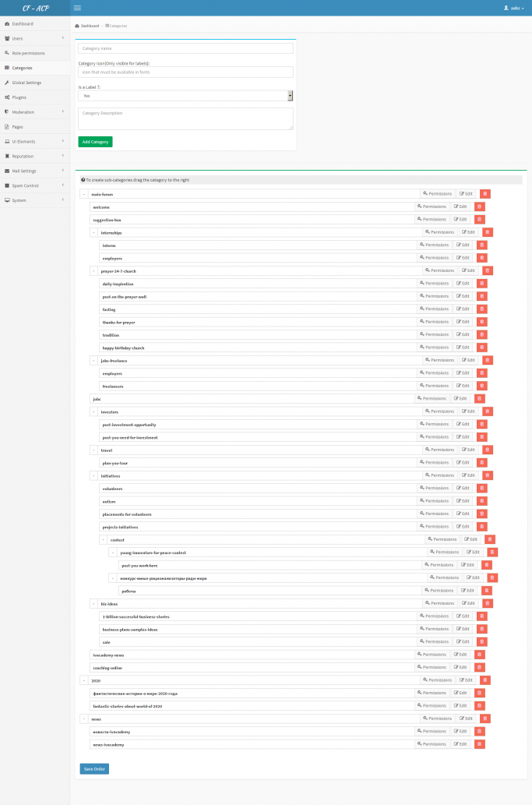
Task: Delete the internships category
Action: click(488, 232)
